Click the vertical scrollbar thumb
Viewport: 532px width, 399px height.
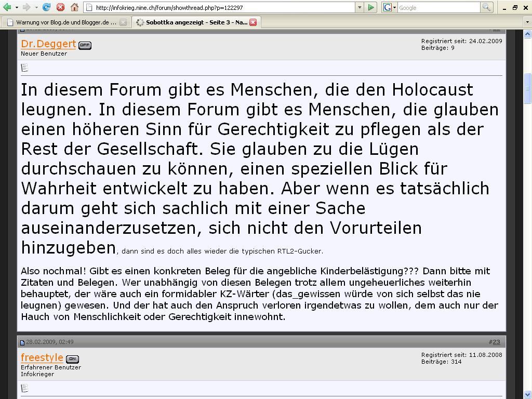527,88
